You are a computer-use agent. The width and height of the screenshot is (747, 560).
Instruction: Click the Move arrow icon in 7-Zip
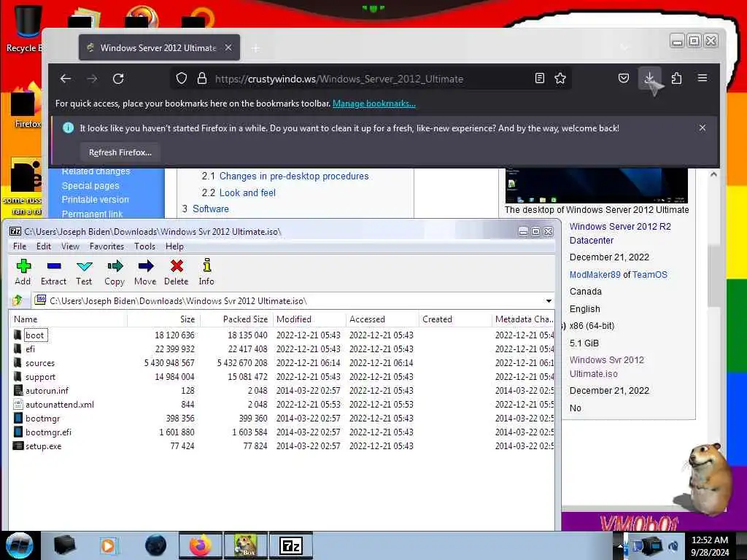(145, 272)
